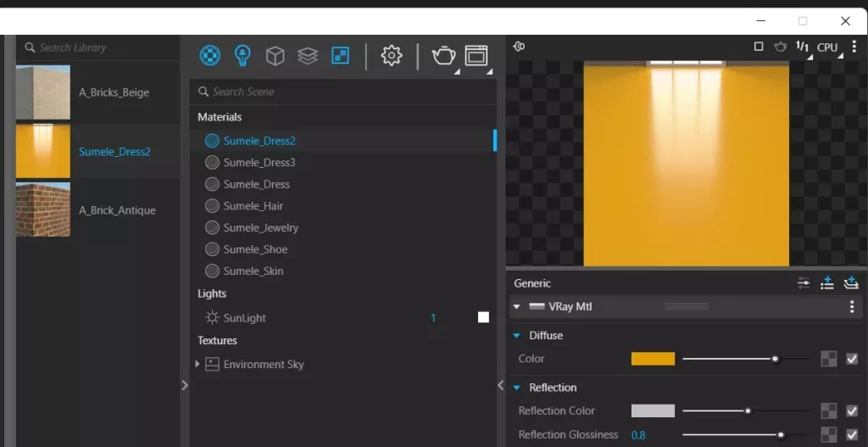
Task: Open the CPU render engine selector
Action: 828,47
